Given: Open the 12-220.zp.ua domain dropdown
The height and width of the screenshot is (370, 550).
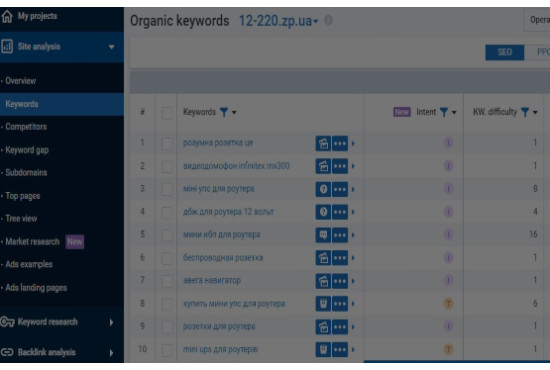Looking at the screenshot, I should (x=279, y=21).
